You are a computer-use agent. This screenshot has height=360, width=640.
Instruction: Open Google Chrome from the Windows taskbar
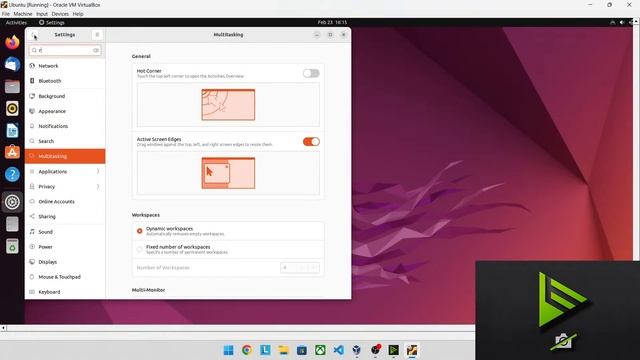click(x=247, y=350)
